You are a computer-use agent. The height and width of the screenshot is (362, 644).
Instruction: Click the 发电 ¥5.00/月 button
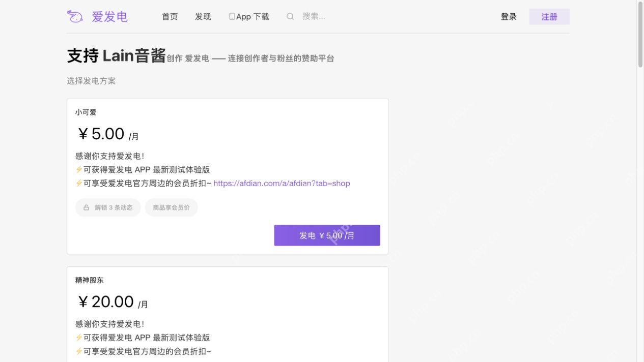tap(327, 235)
